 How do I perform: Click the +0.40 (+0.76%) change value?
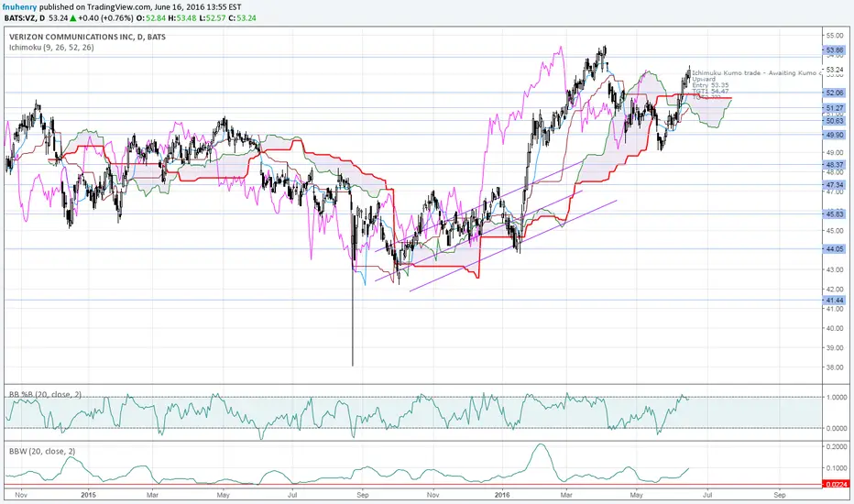(105, 18)
